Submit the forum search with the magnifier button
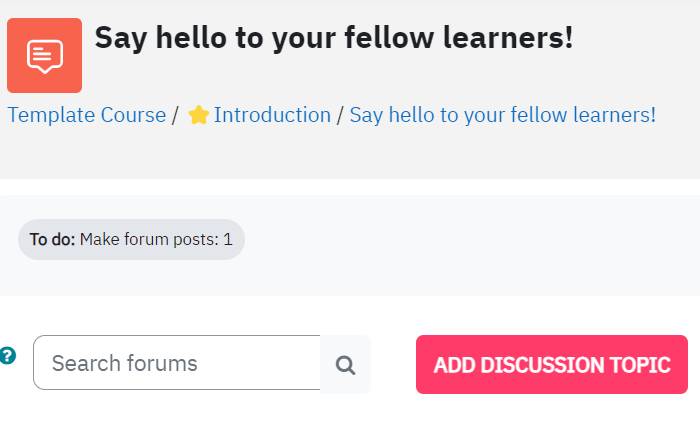This screenshot has height=438, width=700. click(345, 364)
